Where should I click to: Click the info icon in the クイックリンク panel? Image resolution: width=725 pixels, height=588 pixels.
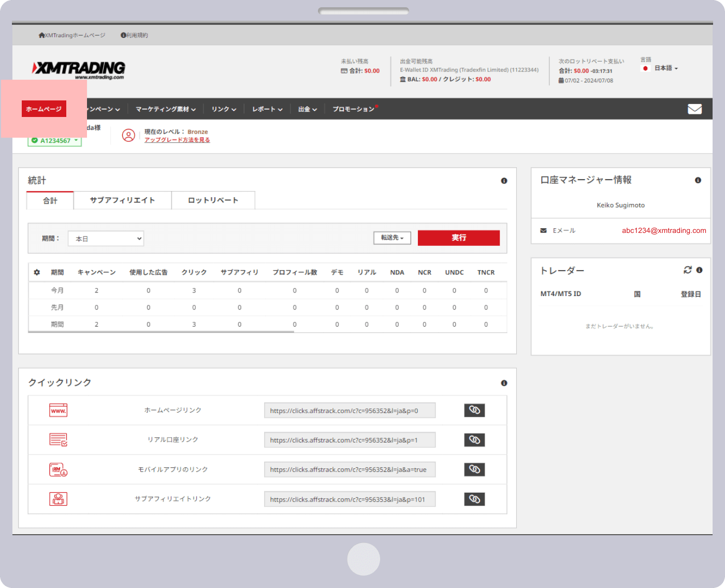[504, 383]
